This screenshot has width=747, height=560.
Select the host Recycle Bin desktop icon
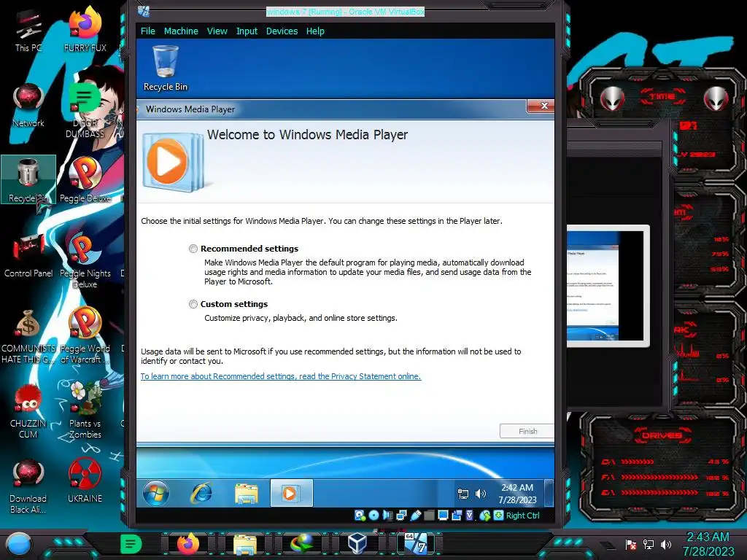pos(28,180)
